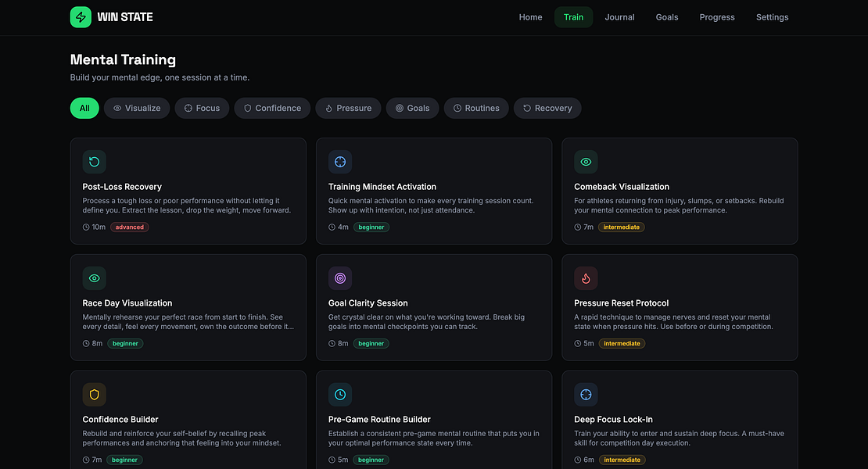The height and width of the screenshot is (469, 868).
Task: Click the Deep Focus Lock-In crosshair icon
Action: [586, 394]
